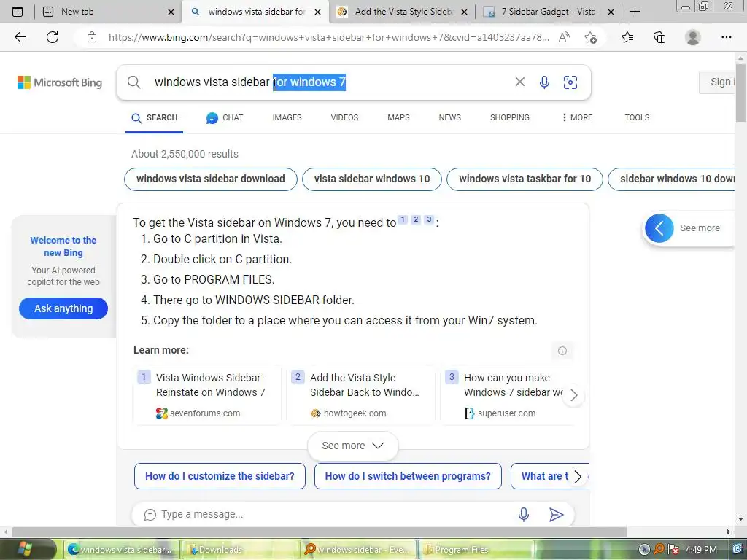Open the Microsoft Bing logo home

tap(60, 82)
